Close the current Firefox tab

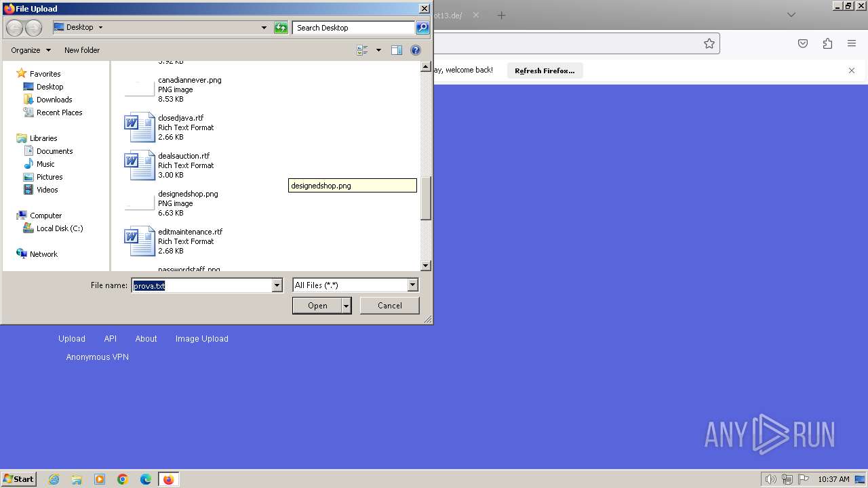click(476, 15)
